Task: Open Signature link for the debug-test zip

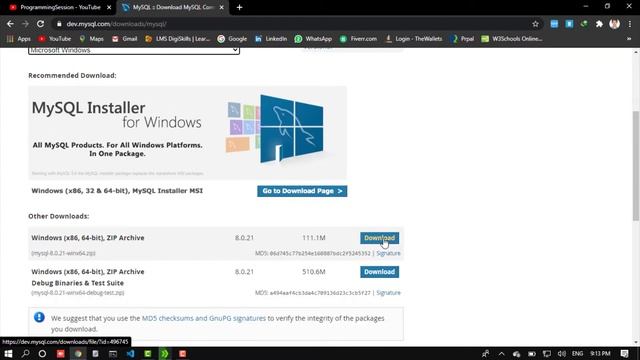Action: click(388, 293)
